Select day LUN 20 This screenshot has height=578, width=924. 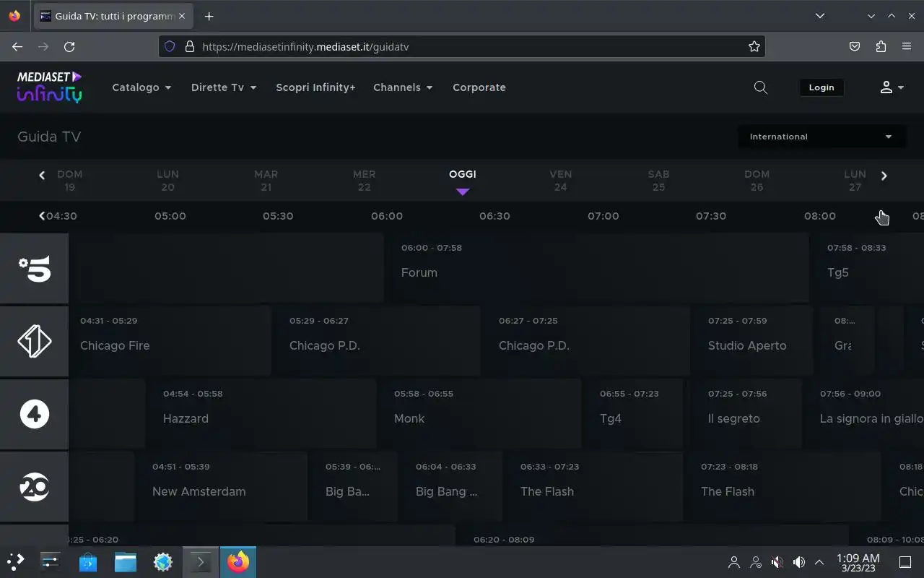167,181
